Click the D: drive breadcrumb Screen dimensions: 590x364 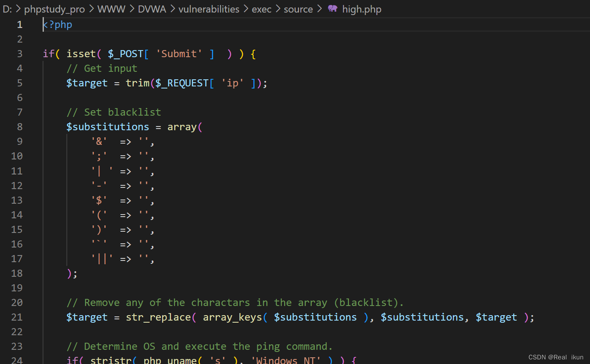(x=7, y=9)
